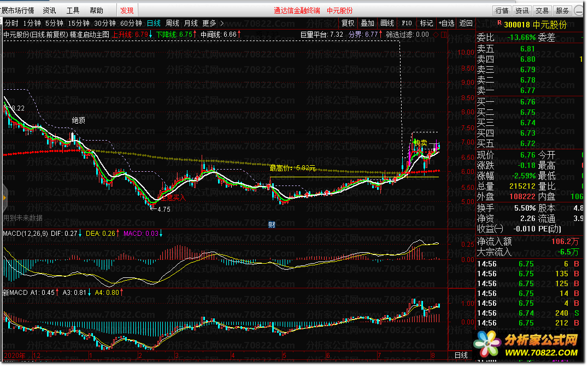The width and height of the screenshot is (588, 366).
Task: Click the red R icon beside 300018
Action: (x=499, y=23)
